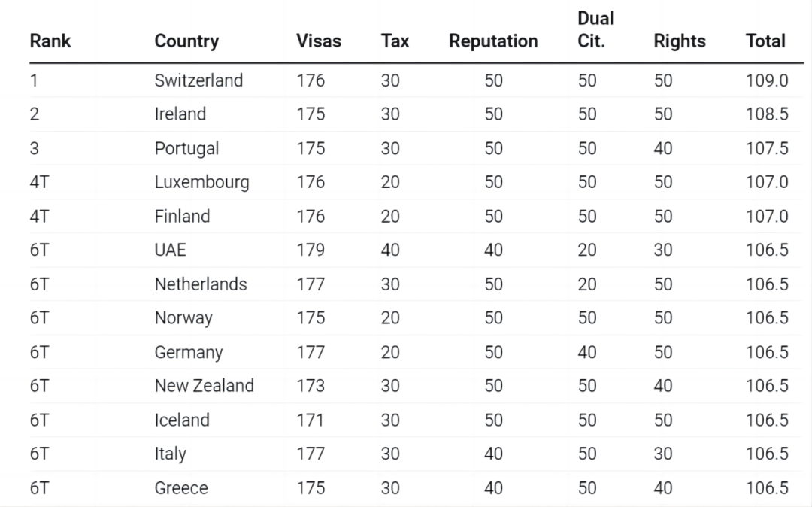
Task: Sort by the Total column header
Action: click(765, 41)
